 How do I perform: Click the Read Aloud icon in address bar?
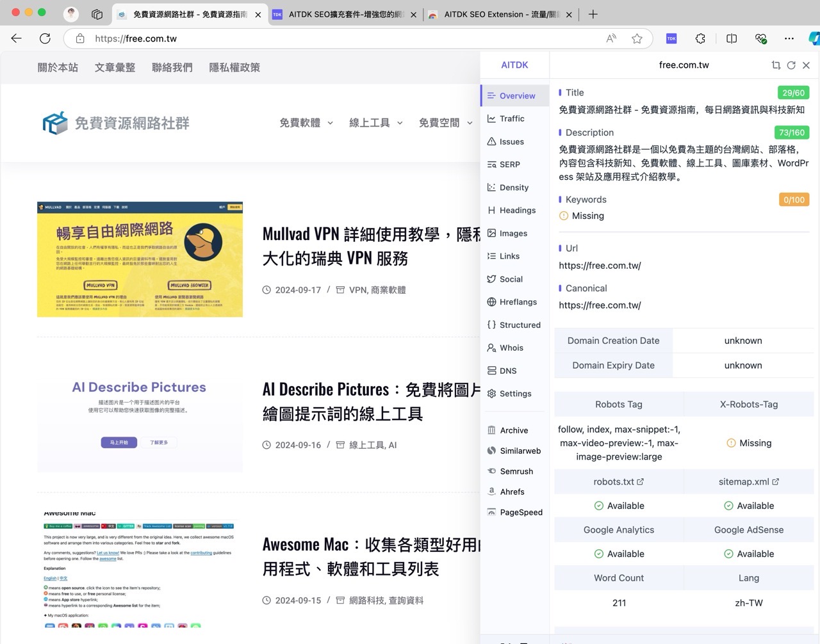[x=611, y=38]
